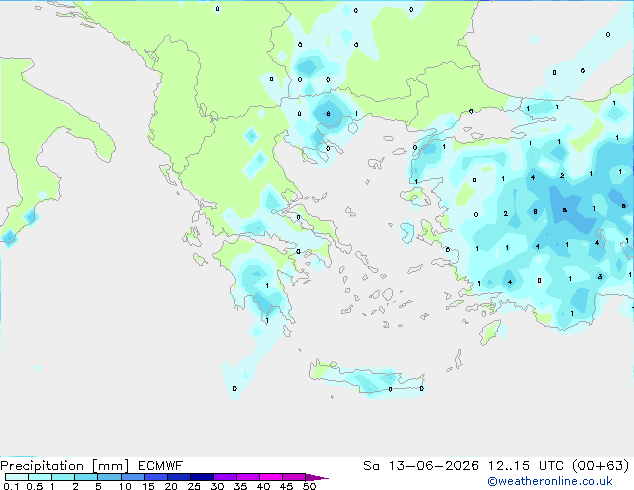Viewport: 634px width, 490px height.
Task: Click the 'Sa' weekday abbreviation
Action: coord(371,466)
